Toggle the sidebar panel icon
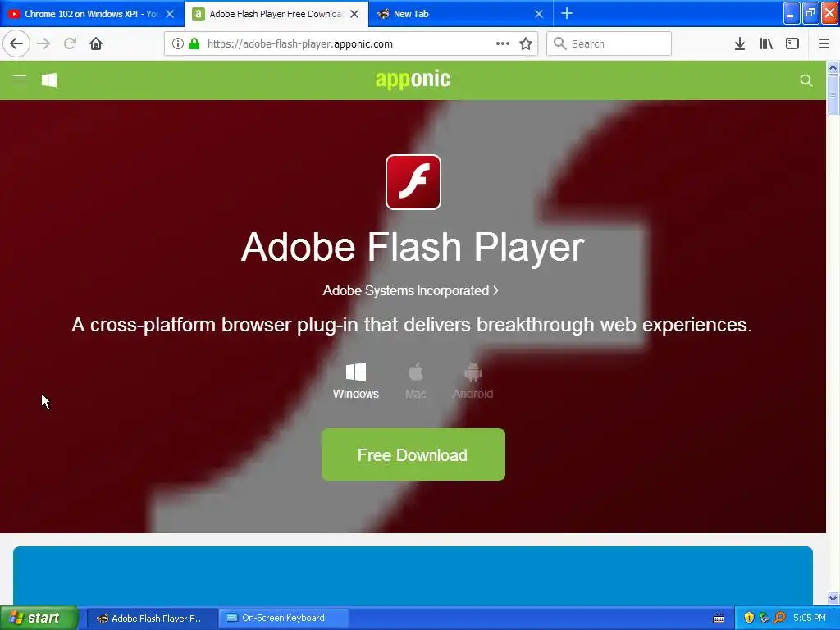Viewport: 840px width, 630px height. tap(792, 43)
